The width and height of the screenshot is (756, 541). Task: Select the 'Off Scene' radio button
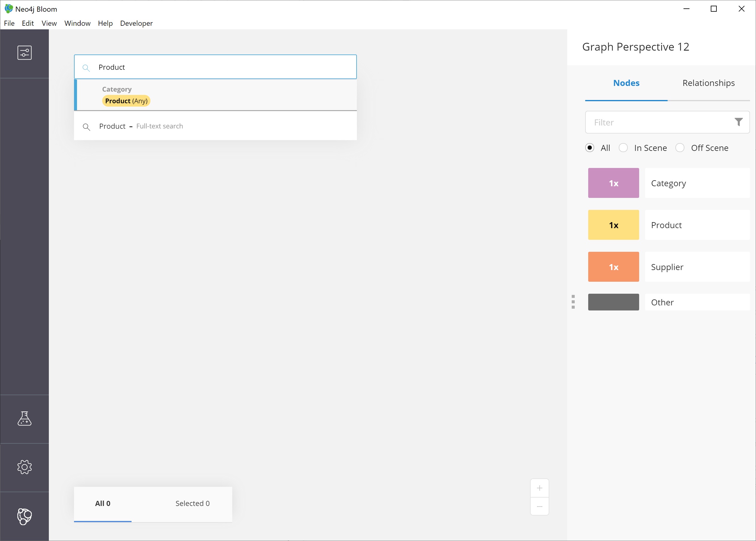[x=680, y=148]
